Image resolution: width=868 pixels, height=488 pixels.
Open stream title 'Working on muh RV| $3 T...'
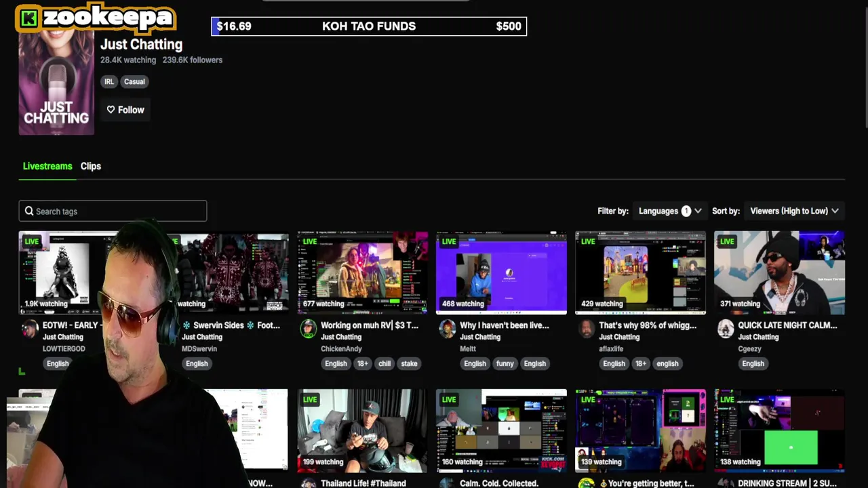pyautogui.click(x=370, y=325)
